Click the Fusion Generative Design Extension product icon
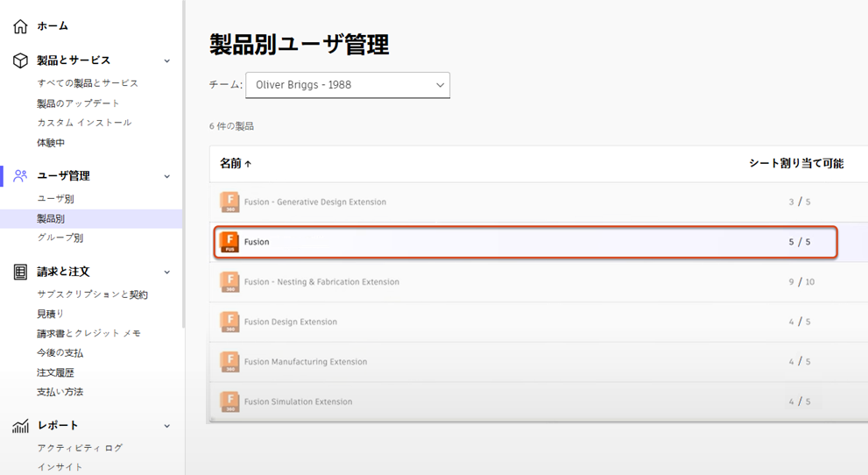 coord(229,202)
